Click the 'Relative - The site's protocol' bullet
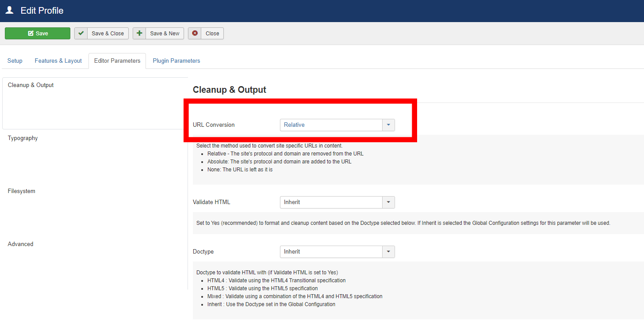Image resolution: width=644 pixels, height=326 pixels. tap(285, 154)
